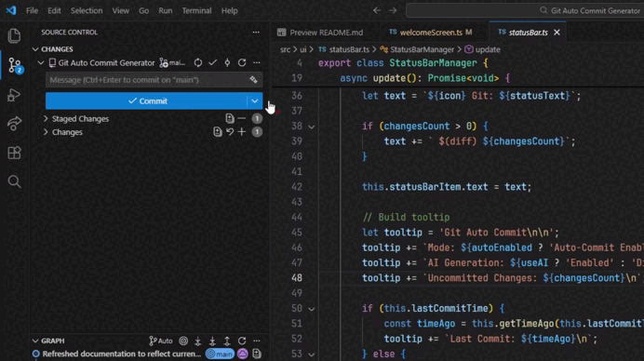Click view changes icon on the Staged Changes row
Viewport: 644px width, 361px height.
tap(230, 119)
